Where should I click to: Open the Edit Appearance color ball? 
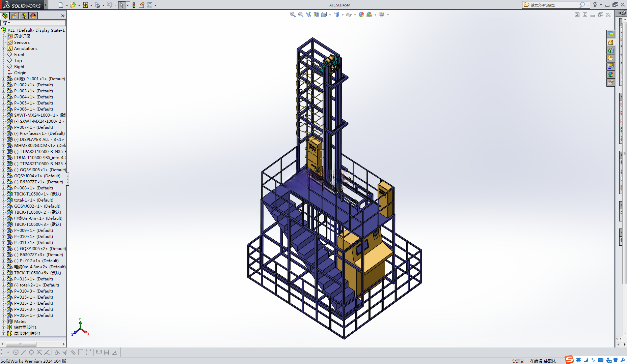(x=361, y=14)
